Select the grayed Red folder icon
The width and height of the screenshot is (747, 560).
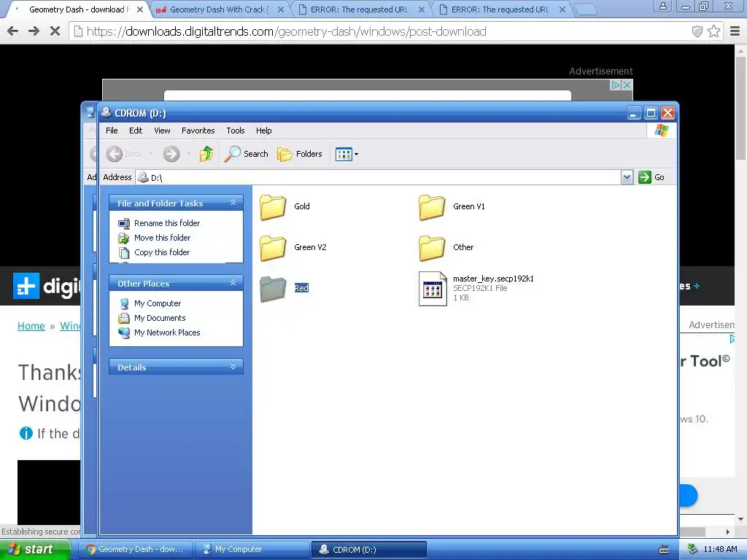pos(273,289)
